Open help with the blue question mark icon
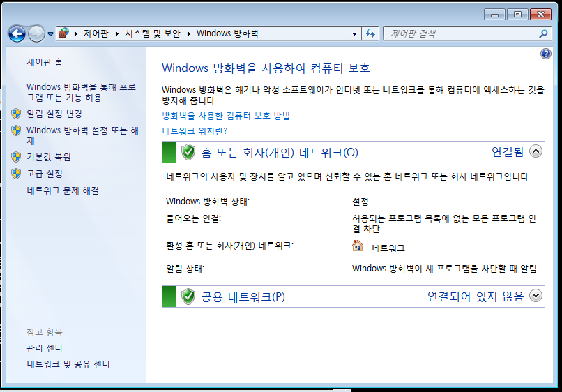The width and height of the screenshot is (562, 392). 545,54
